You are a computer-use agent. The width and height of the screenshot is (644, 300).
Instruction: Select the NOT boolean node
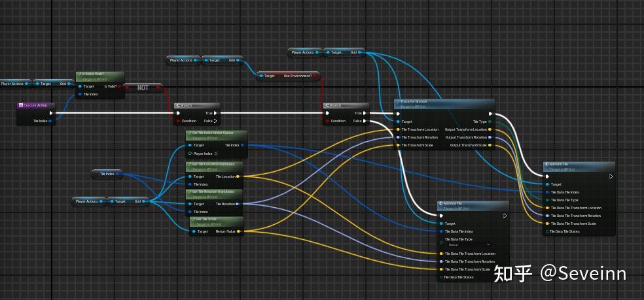[143, 88]
